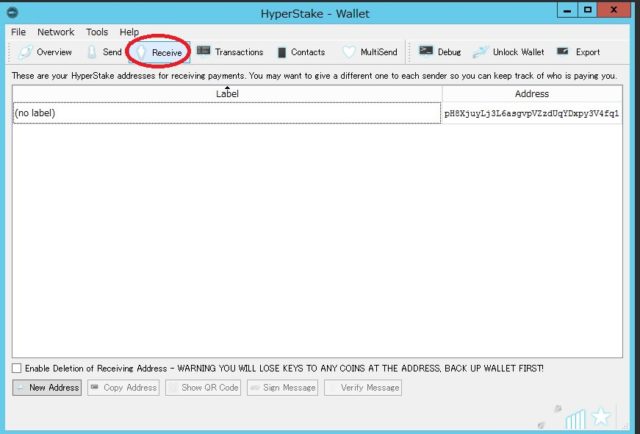Click the HyperStake app icon in title bar

point(13,13)
